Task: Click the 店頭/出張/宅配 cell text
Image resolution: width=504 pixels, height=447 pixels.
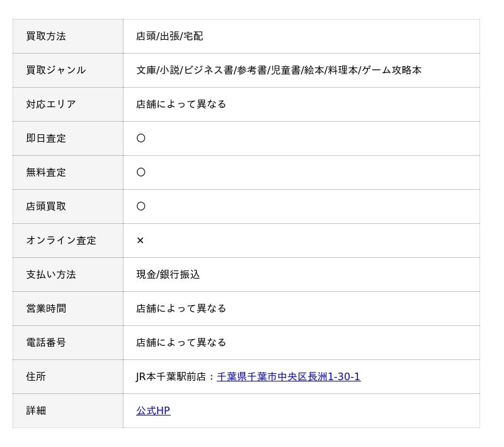Action: coord(169,36)
